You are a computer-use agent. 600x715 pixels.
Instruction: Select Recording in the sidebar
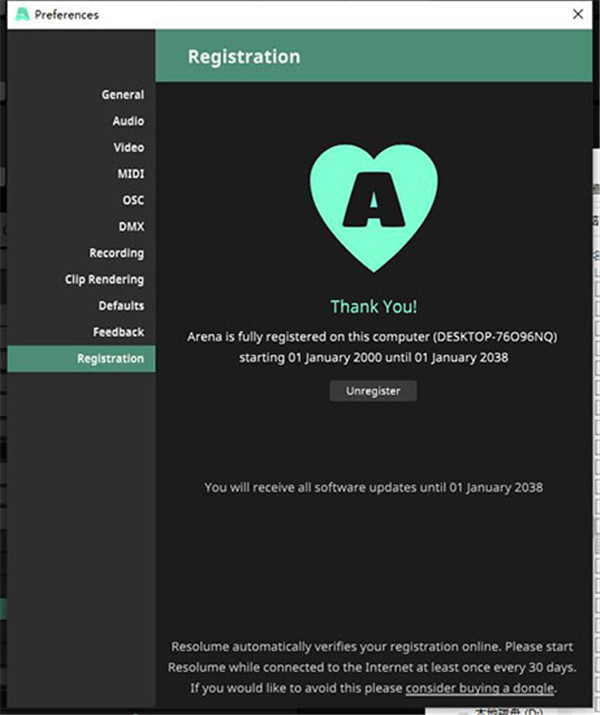pos(116,253)
